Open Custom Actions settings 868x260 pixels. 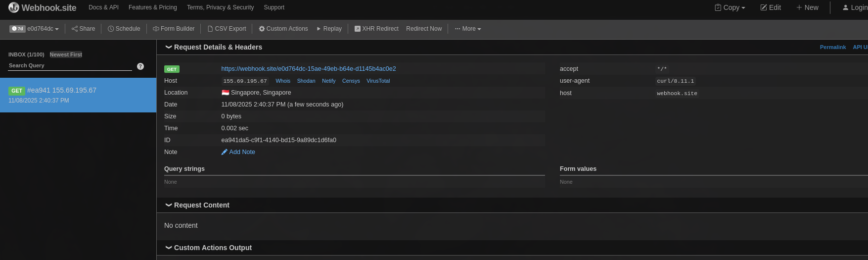click(283, 29)
